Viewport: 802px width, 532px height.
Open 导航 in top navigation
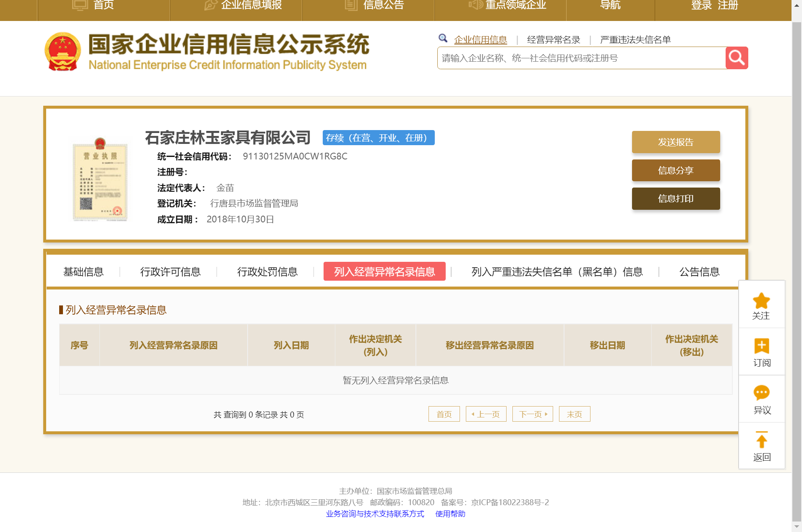tap(610, 5)
